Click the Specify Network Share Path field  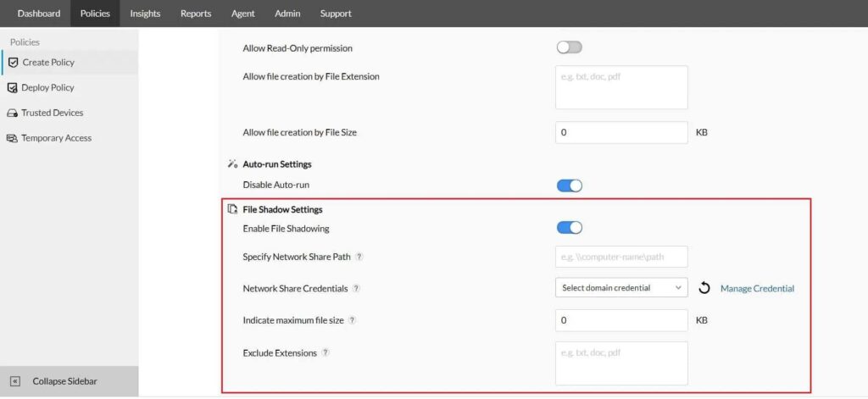[621, 257]
